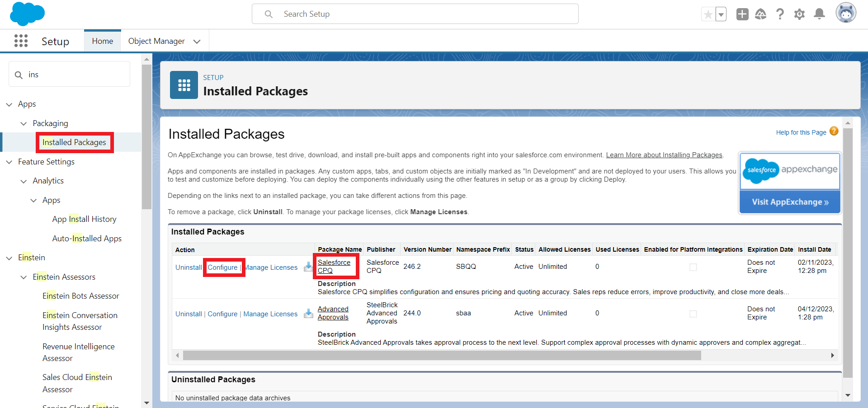
Task: Open the Trailhead guidance icon
Action: (761, 14)
